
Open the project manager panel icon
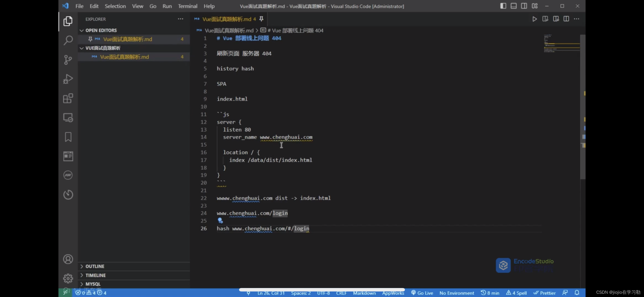click(x=68, y=156)
